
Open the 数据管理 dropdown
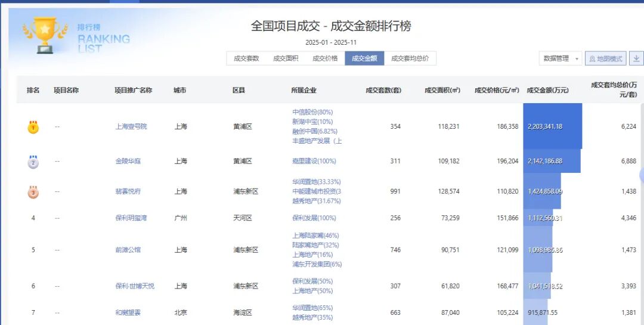point(561,58)
